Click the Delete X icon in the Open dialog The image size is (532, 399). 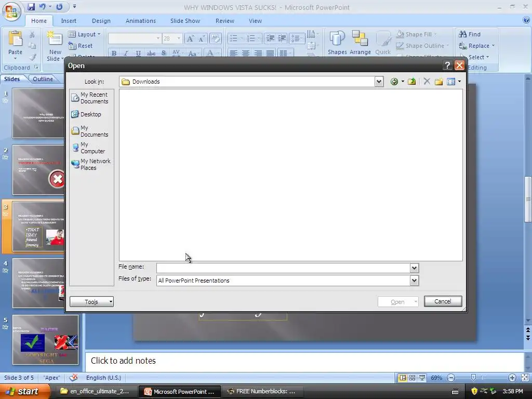427,82
